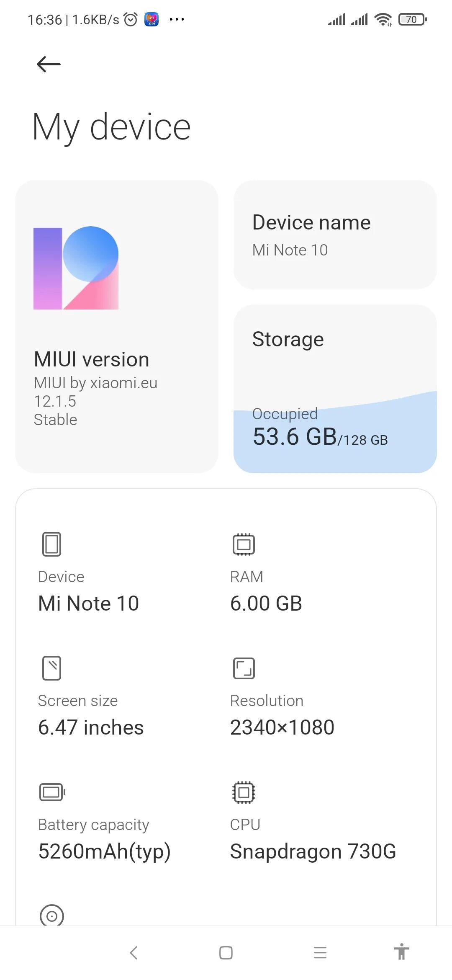Tap the alarm icon in status bar
The image size is (452, 980).
pyautogui.click(x=131, y=19)
